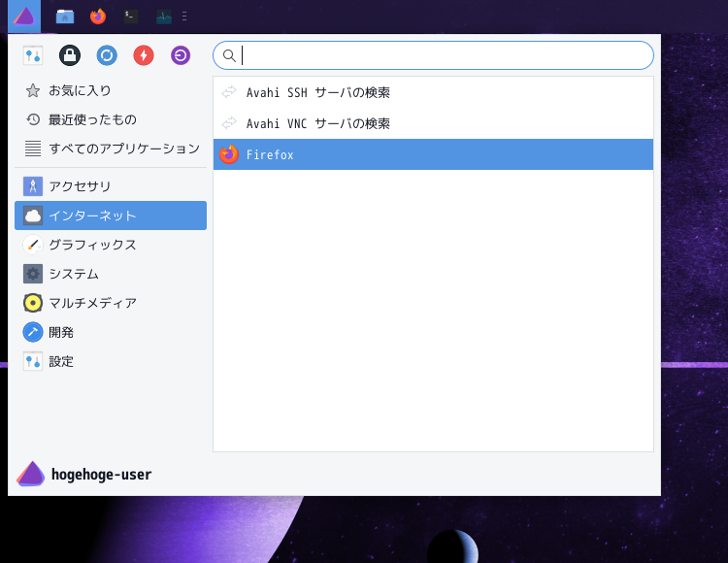Open settings manager icon in menu header

point(33,55)
